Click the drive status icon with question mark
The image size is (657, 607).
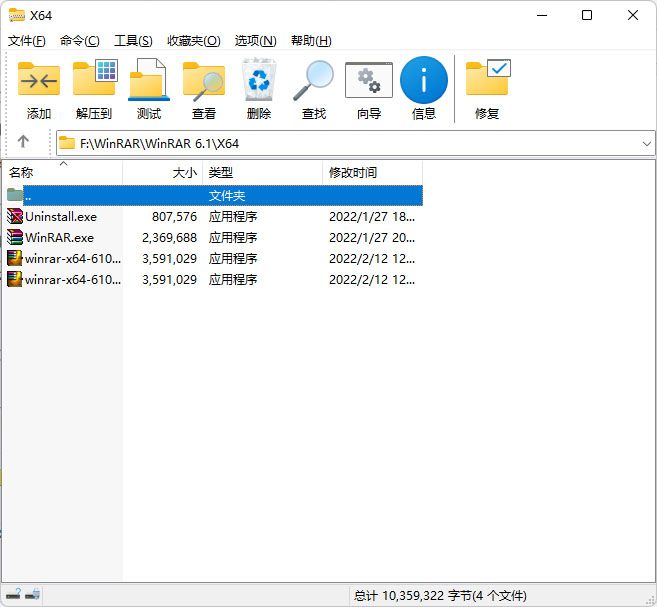coord(13,594)
